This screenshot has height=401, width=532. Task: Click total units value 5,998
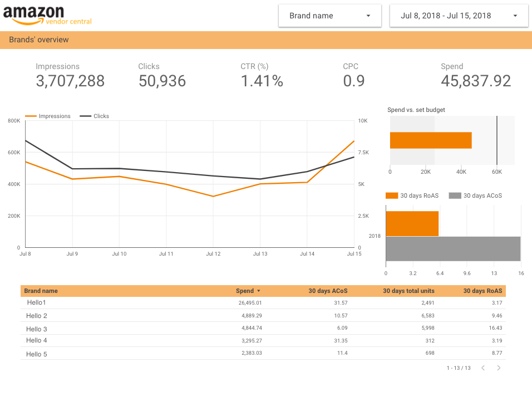pos(428,328)
